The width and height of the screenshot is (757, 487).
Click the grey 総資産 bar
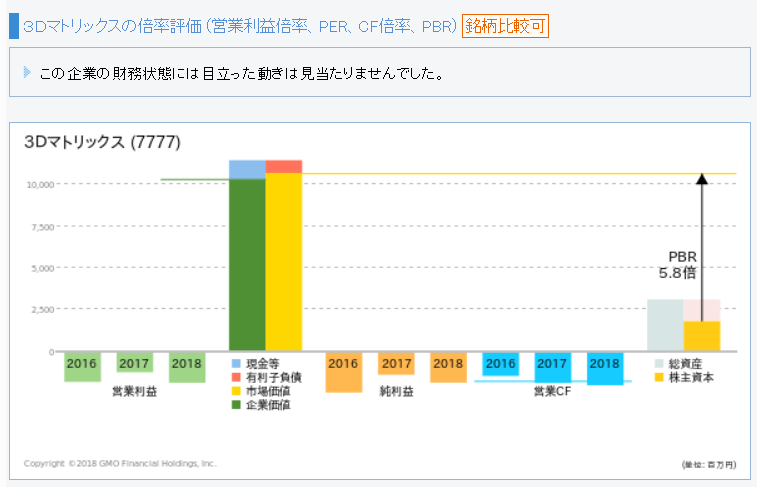[x=665, y=325]
